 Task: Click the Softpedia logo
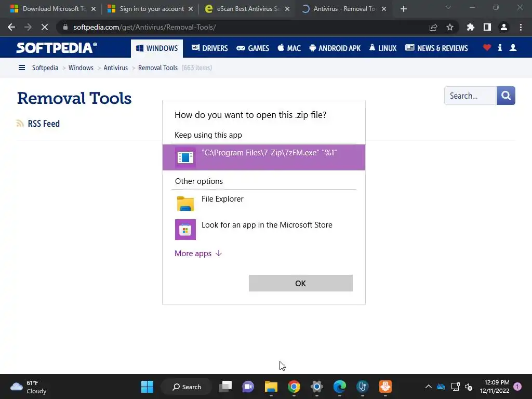pos(57,48)
